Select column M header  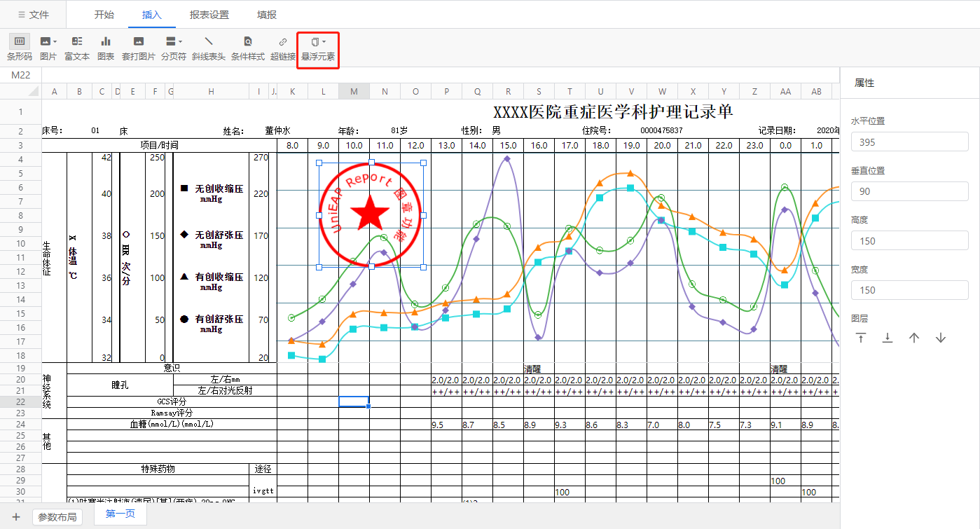coord(354,91)
